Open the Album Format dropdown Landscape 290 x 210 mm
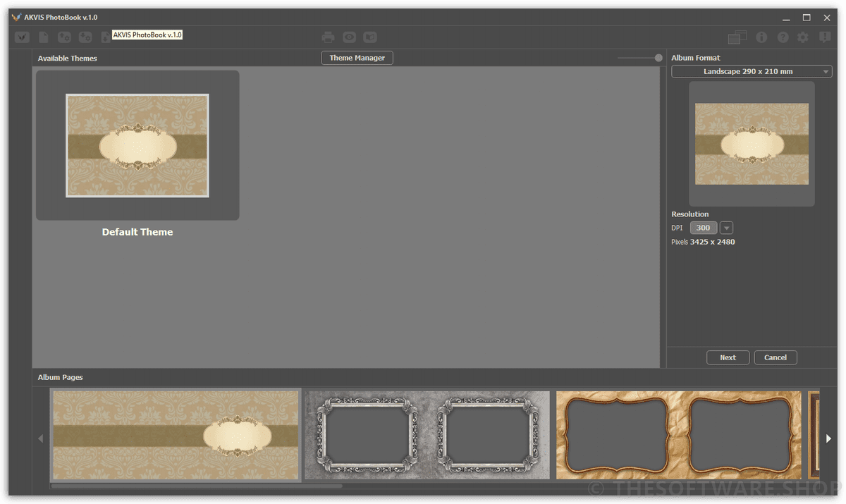This screenshot has width=846, height=504. [x=752, y=71]
